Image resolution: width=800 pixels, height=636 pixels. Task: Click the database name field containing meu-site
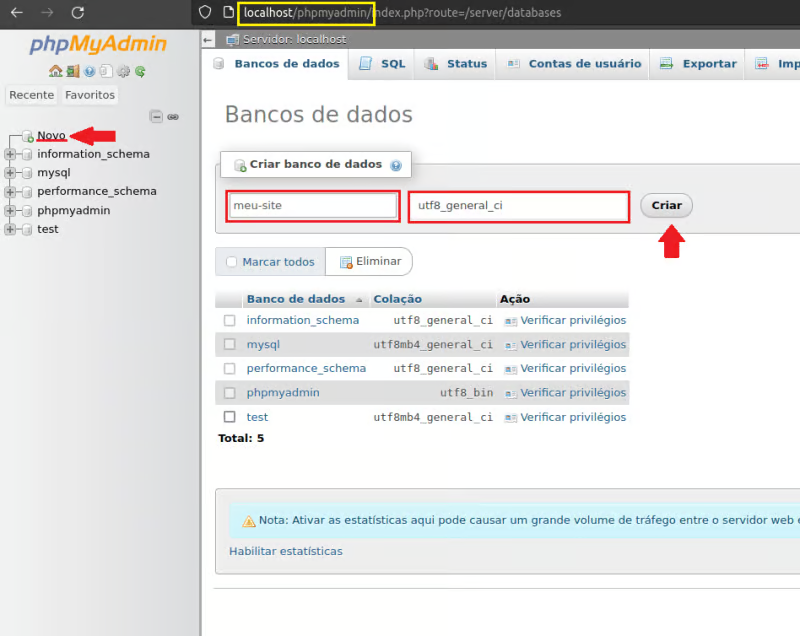pyautogui.click(x=313, y=206)
